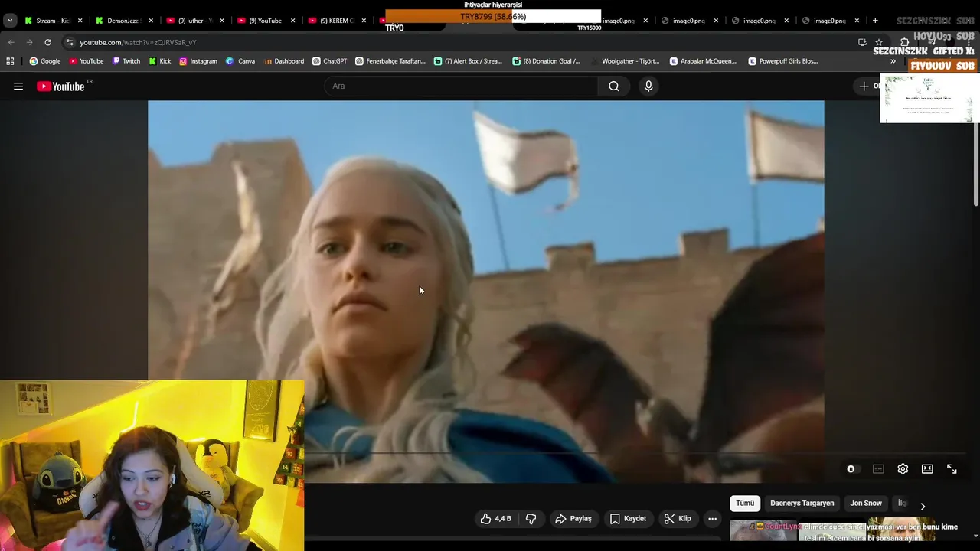Open the Fenerbahçe Taraftarı bookmark

pyautogui.click(x=390, y=61)
